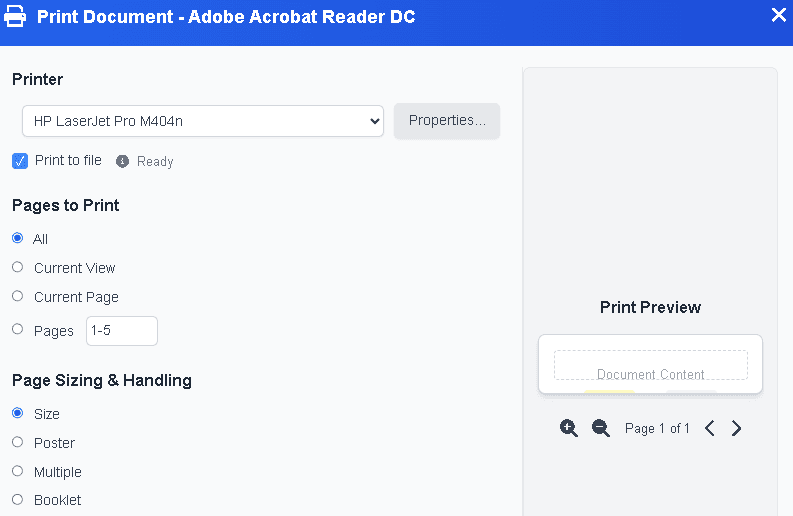Choose the Current Page option
The image size is (793, 516).
click(18, 296)
